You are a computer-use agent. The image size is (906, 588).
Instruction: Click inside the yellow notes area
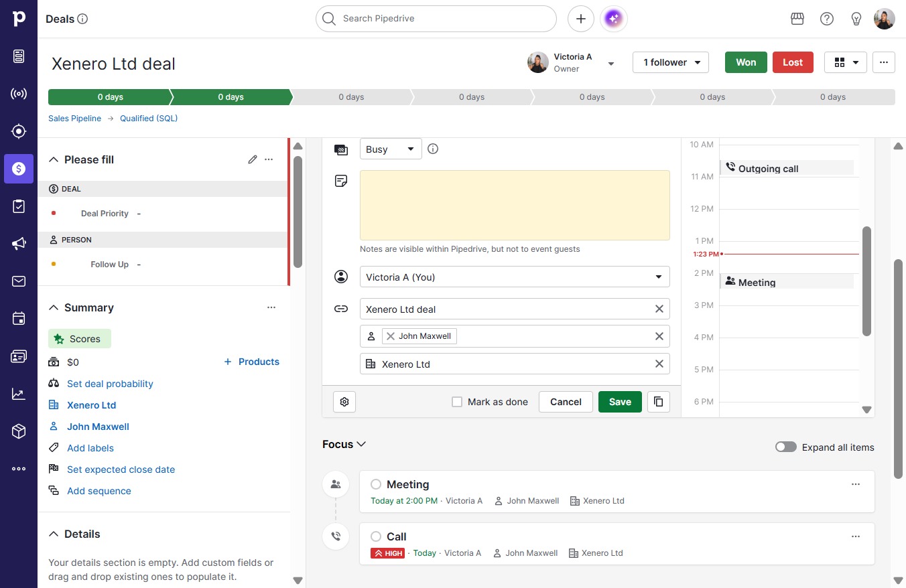(x=515, y=205)
